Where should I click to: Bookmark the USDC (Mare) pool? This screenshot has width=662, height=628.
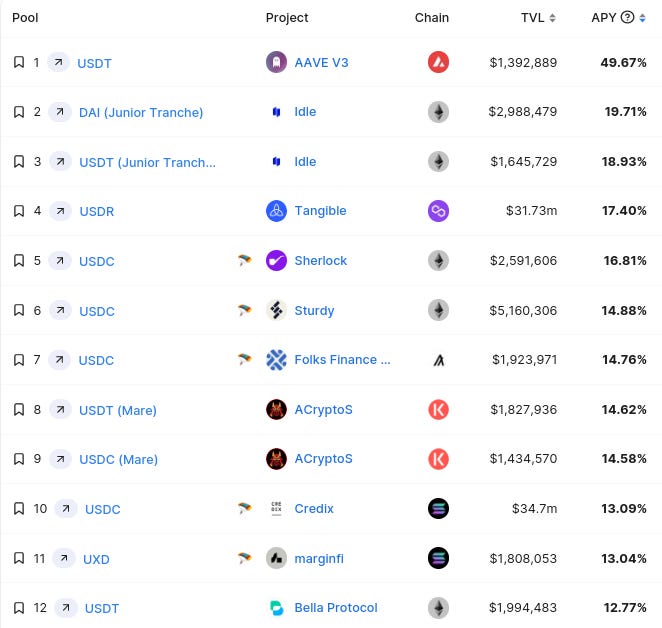click(x=19, y=459)
